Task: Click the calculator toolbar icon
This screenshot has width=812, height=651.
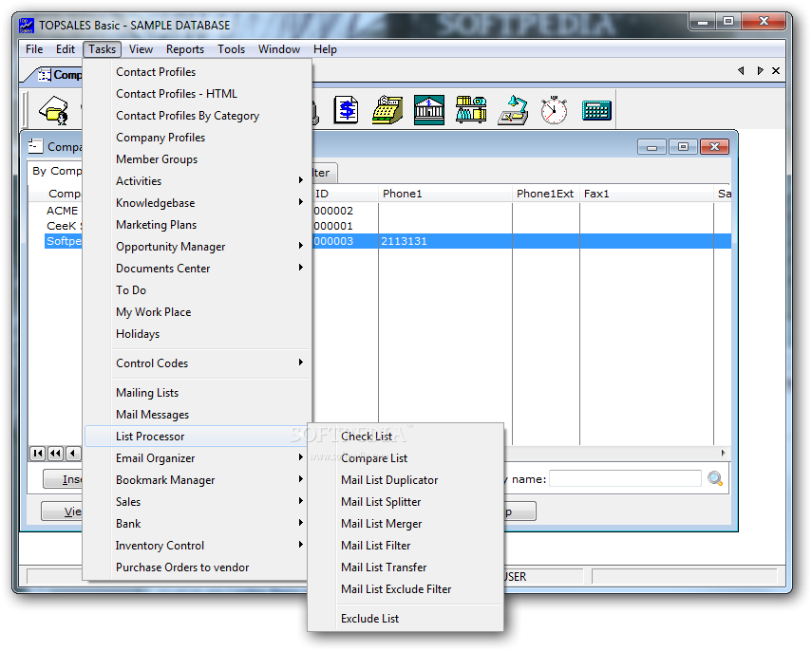Action: (x=596, y=110)
